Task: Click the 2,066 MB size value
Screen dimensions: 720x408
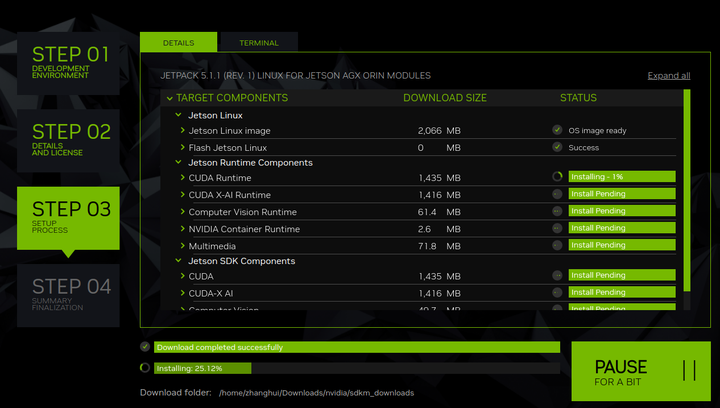Action: pyautogui.click(x=439, y=131)
